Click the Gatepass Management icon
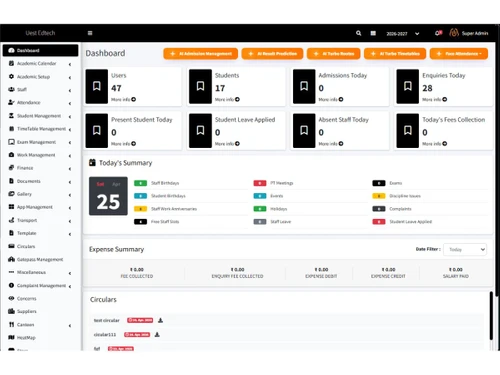Viewport: 500px width, 375px height. 11,259
